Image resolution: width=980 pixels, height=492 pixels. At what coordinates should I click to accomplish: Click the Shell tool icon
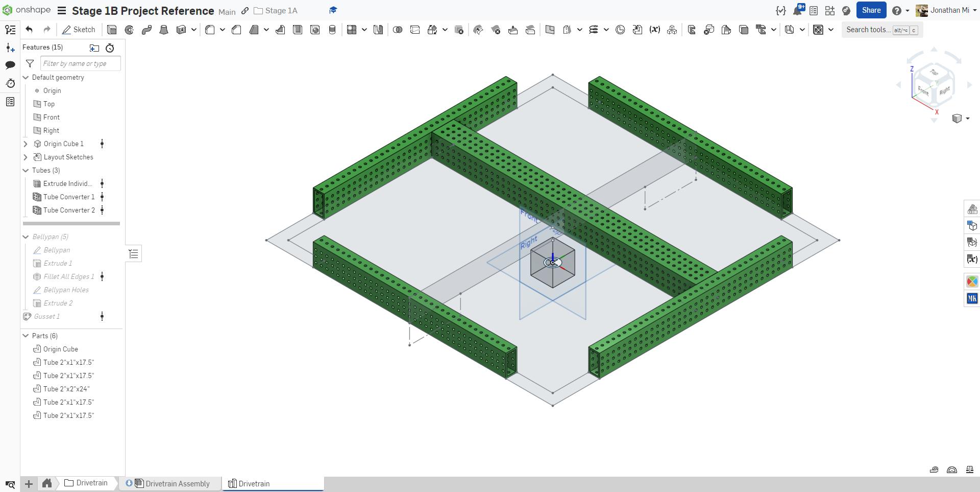click(x=298, y=30)
